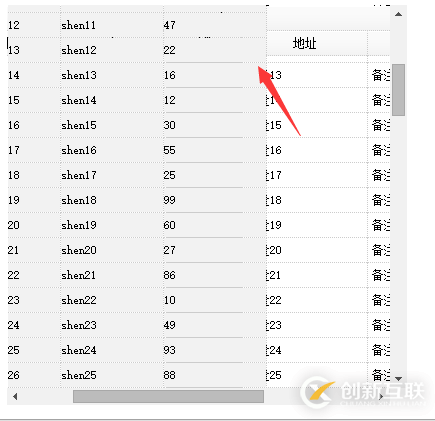The width and height of the screenshot is (435, 421).
Task: Click the value 86 in shen21 row
Action: [x=169, y=275]
